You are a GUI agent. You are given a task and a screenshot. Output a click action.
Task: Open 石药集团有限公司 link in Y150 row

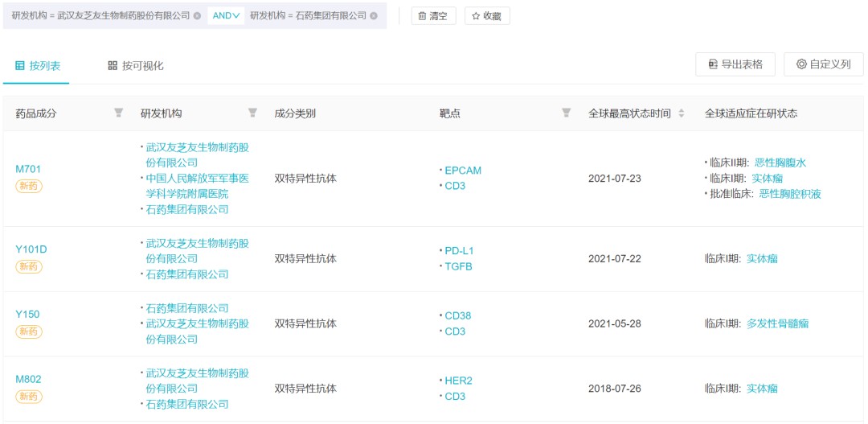coord(187,308)
